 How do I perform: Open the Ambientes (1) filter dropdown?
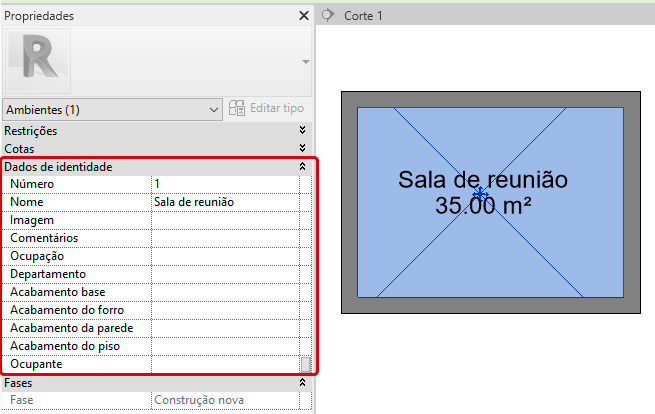112,108
